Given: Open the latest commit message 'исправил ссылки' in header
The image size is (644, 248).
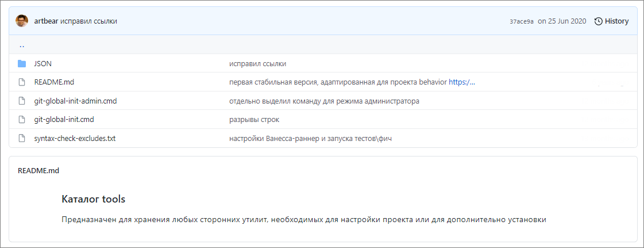Looking at the screenshot, I should (x=89, y=21).
